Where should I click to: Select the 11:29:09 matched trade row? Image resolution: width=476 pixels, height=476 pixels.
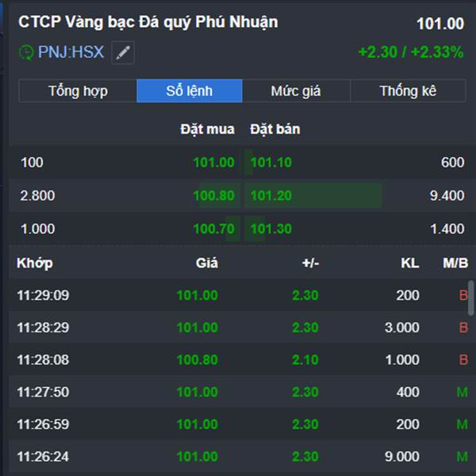pyautogui.click(x=238, y=295)
